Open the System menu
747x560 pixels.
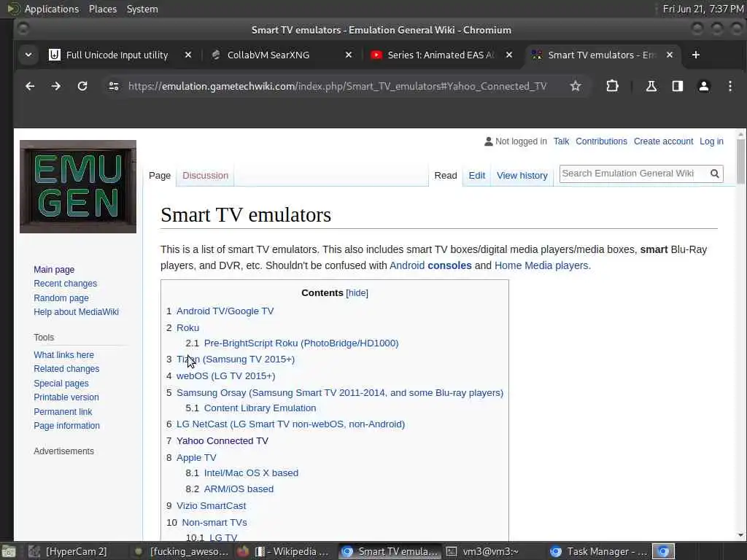pos(142,9)
